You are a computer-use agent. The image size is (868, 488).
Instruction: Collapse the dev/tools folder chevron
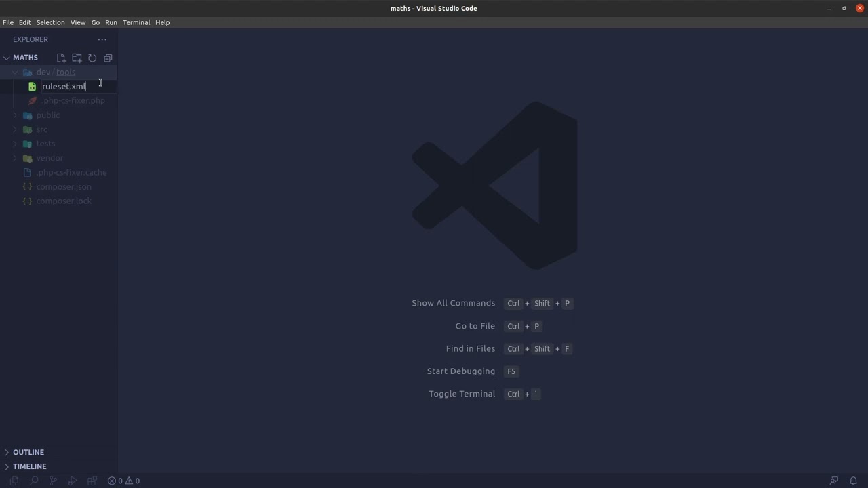tap(15, 73)
